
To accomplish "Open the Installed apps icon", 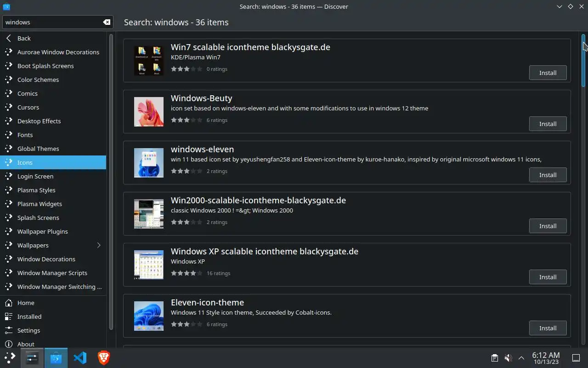I will [9, 316].
